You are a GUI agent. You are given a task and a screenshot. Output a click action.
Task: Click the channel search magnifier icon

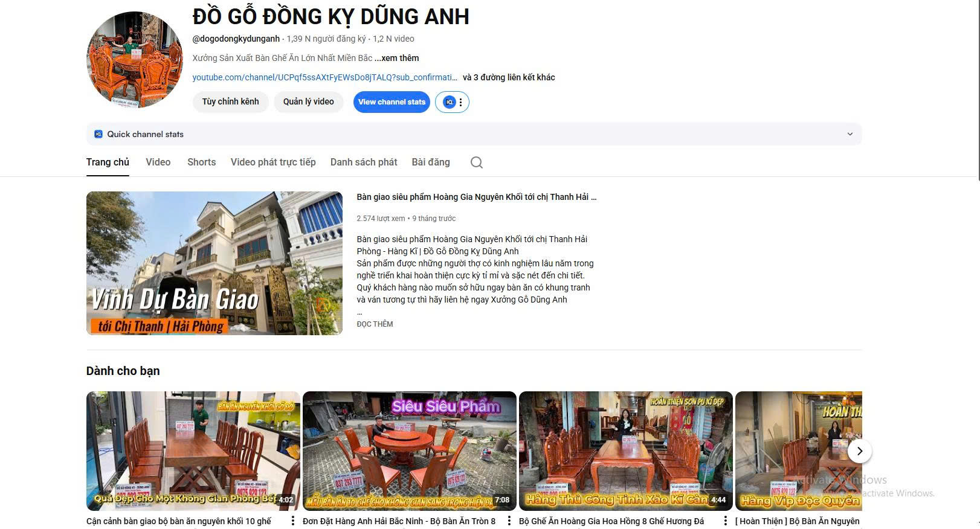tap(476, 162)
